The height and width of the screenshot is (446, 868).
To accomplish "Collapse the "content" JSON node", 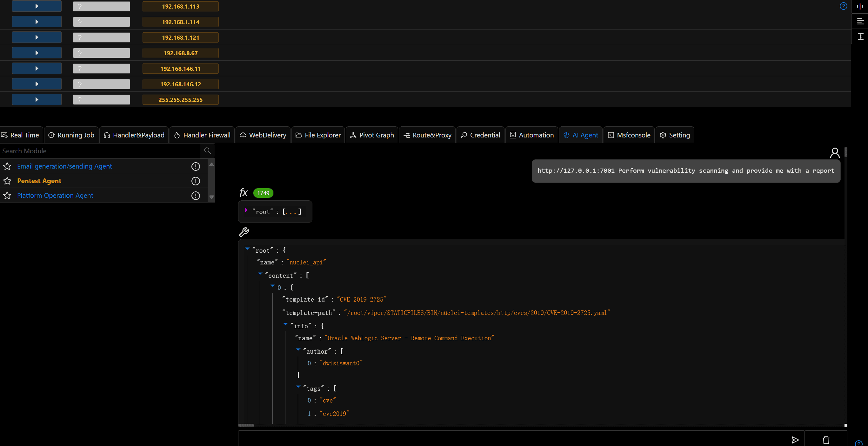I will tap(260, 274).
